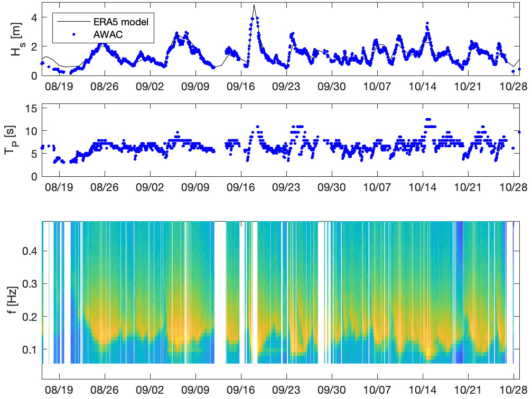Select the 'Hs [m]' y-axis label
Image resolution: width=532 pixels, height=399 pixels.
(16, 39)
